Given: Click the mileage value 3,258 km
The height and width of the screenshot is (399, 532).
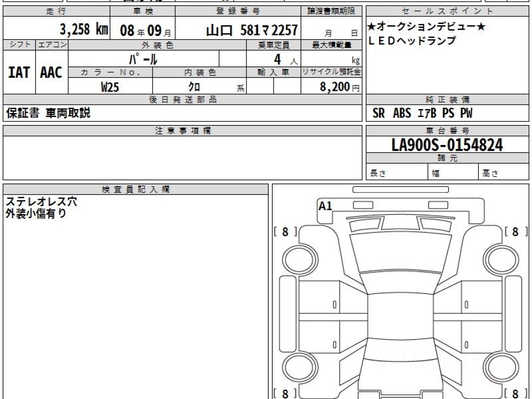Looking at the screenshot, I should coord(84,30).
